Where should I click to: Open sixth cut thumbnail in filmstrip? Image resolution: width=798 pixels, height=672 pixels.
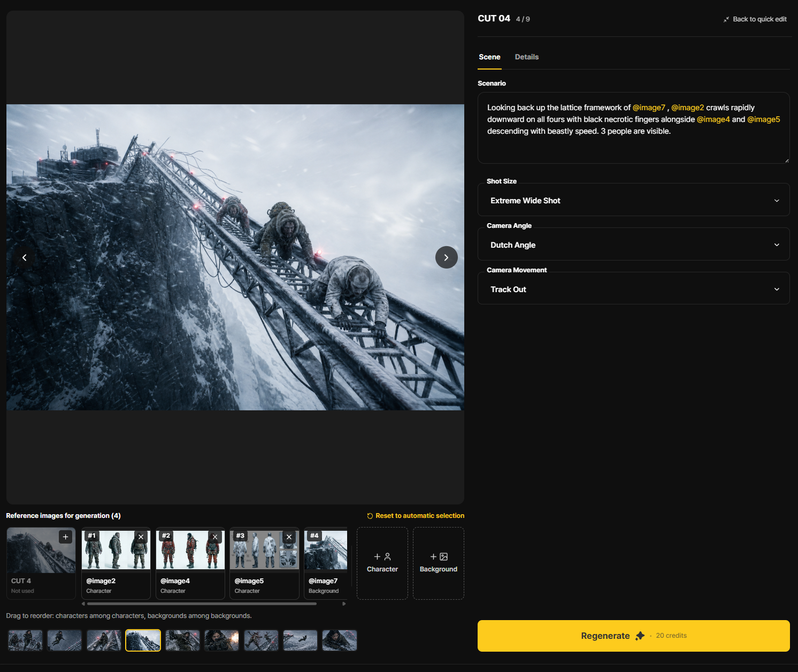[x=221, y=640]
